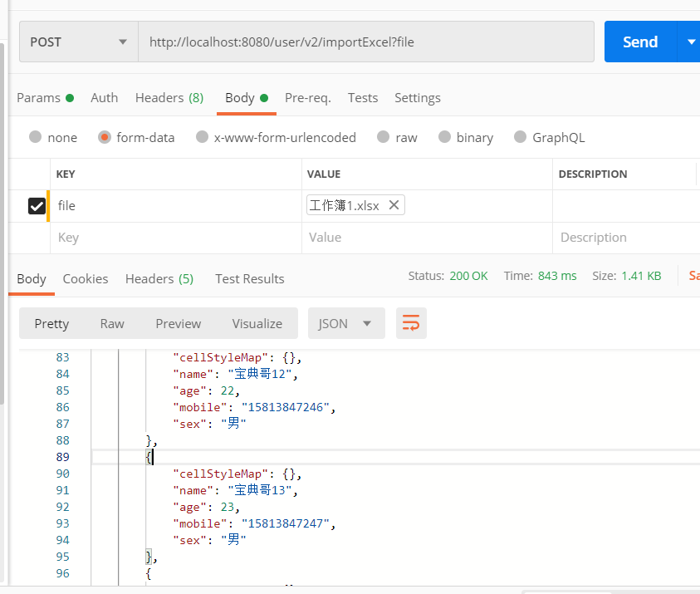
Task: Click the DESCRIPTION column header
Action: [x=593, y=174]
